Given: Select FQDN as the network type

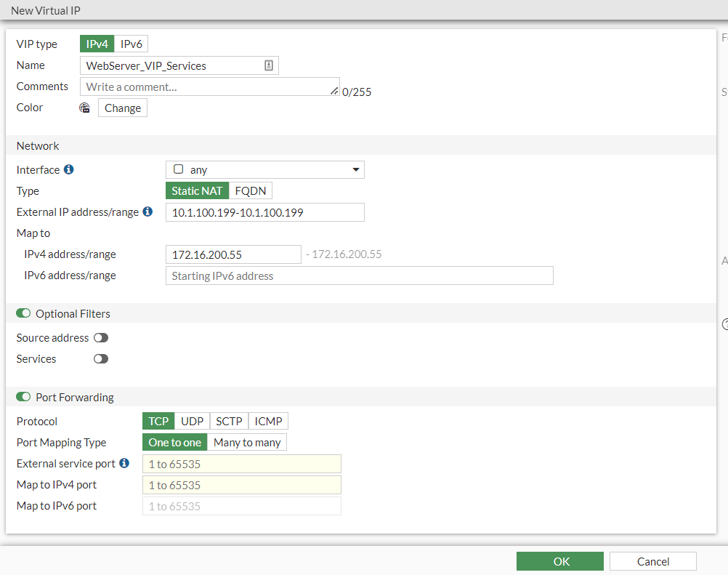Looking at the screenshot, I should point(250,190).
